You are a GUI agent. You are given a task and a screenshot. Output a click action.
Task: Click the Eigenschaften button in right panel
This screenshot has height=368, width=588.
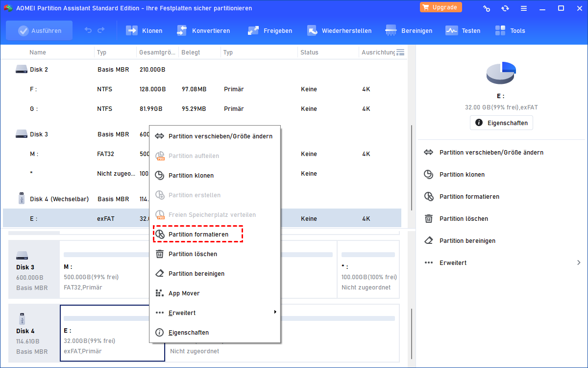(501, 123)
